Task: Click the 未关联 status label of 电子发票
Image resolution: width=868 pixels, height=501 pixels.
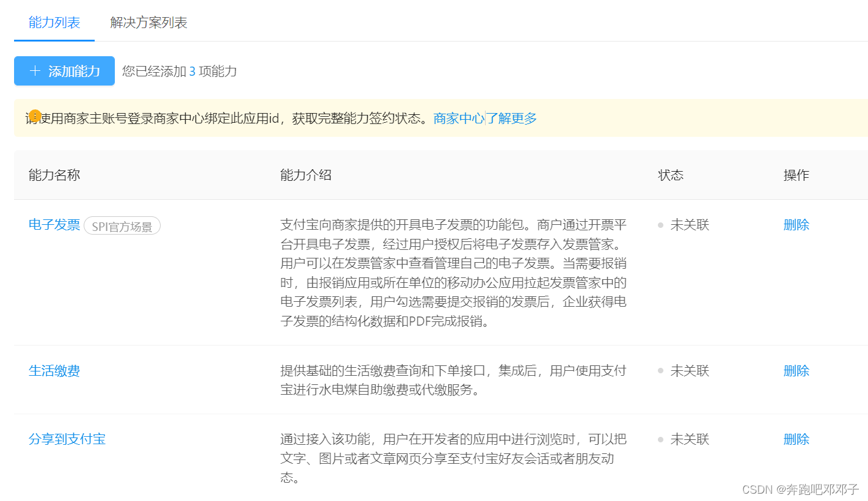Action: tap(691, 224)
